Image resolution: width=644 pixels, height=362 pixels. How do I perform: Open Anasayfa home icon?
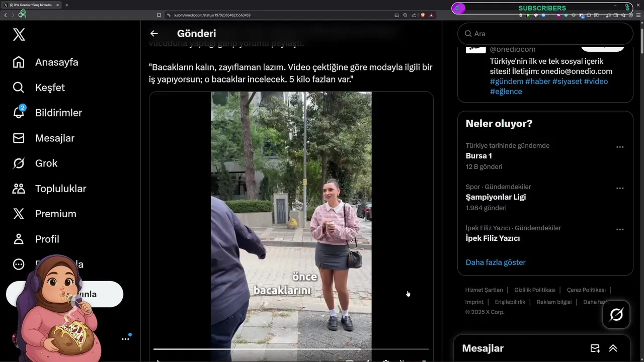pos(19,62)
